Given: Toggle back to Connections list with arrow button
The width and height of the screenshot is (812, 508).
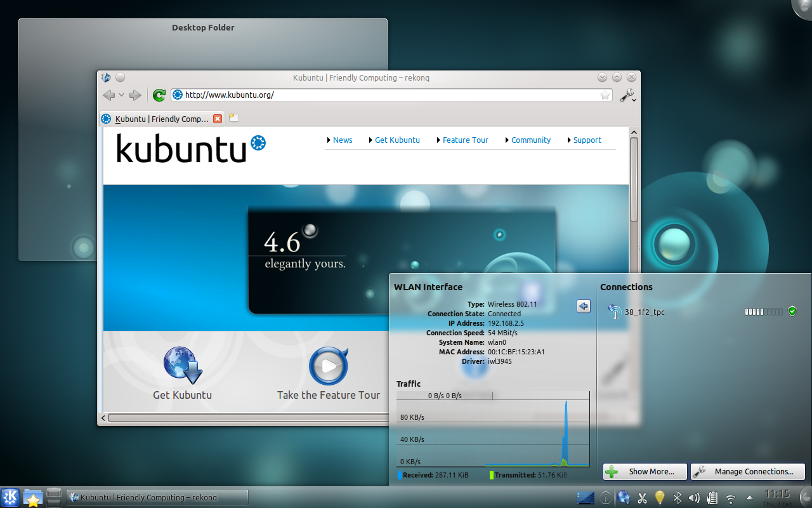Looking at the screenshot, I should click(583, 306).
